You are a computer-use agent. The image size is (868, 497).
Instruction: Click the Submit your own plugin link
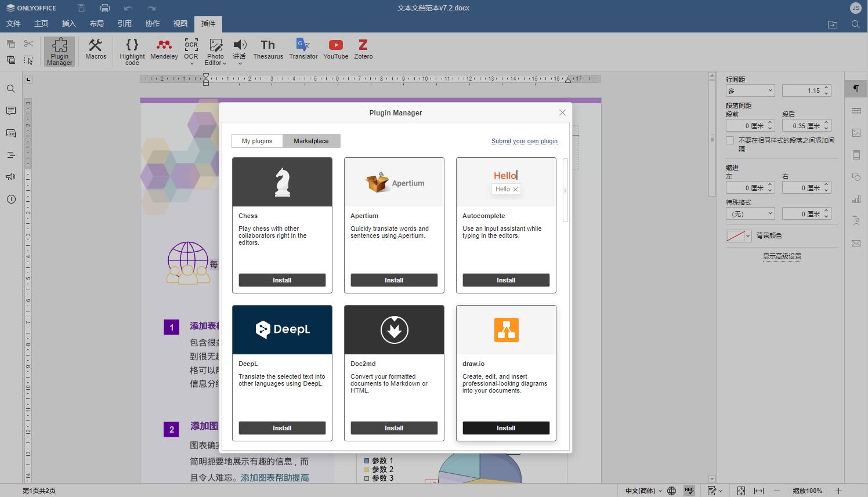click(x=524, y=141)
